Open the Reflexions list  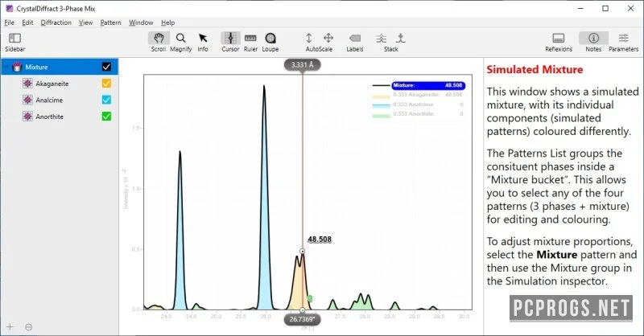pos(559,43)
